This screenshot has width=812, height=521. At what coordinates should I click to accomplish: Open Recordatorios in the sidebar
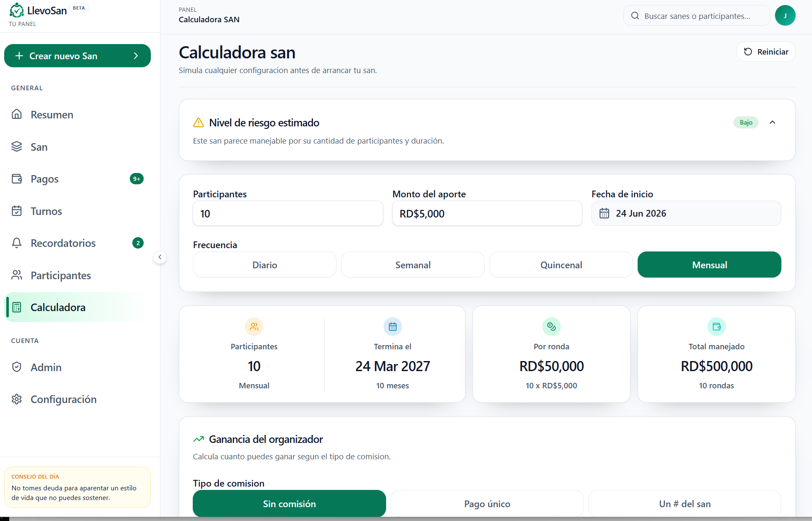[77, 243]
